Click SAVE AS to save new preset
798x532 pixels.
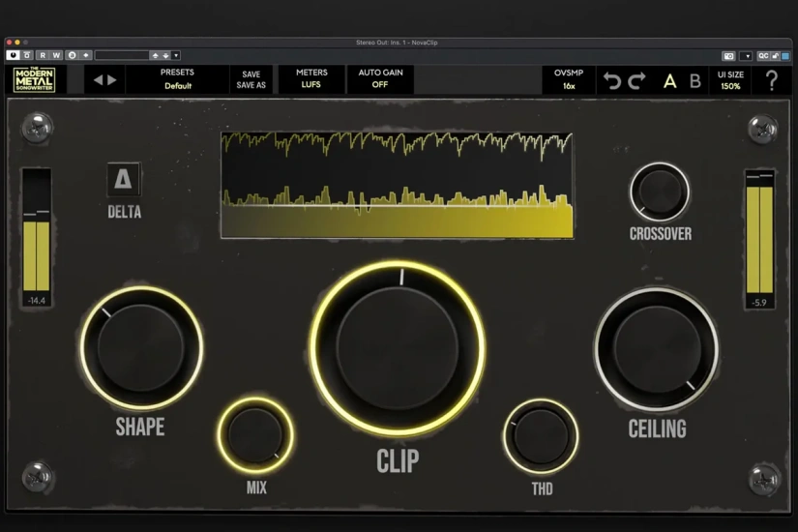click(251, 85)
